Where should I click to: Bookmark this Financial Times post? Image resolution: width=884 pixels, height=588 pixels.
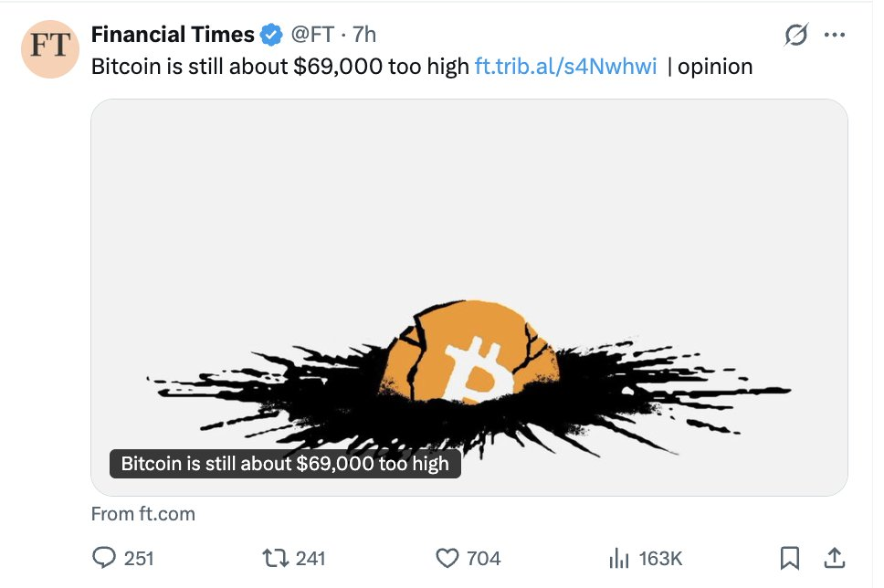pyautogui.click(x=790, y=557)
